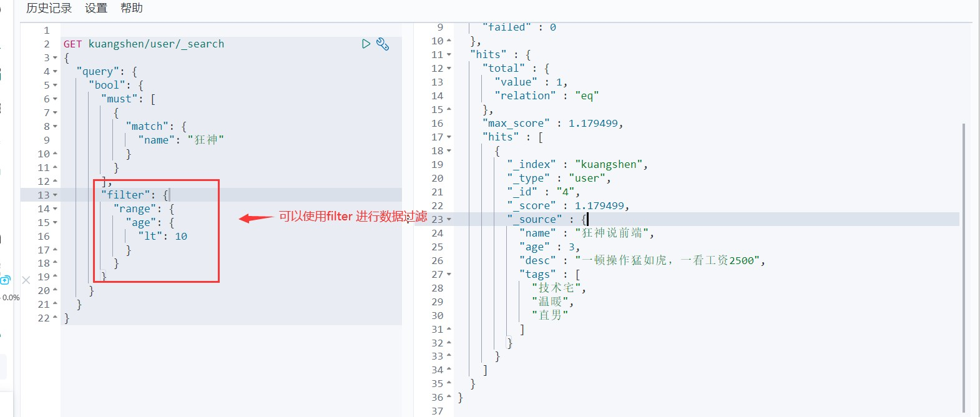Fold the "must" array in request editor
This screenshot has width=980, height=417.
pyautogui.click(x=55, y=99)
